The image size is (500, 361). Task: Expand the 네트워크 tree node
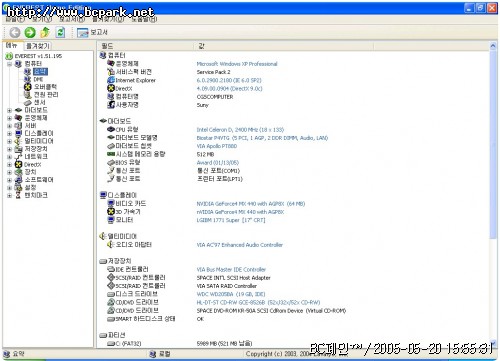click(x=9, y=157)
